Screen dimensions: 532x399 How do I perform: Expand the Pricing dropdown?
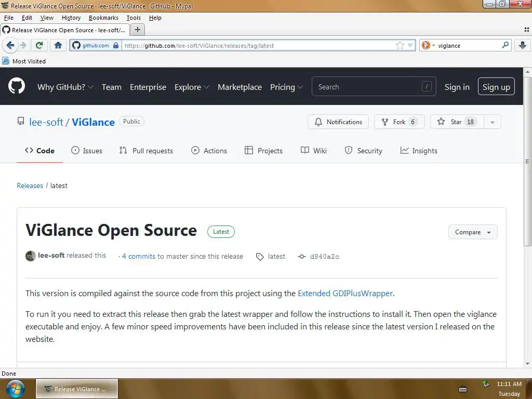[x=286, y=87]
